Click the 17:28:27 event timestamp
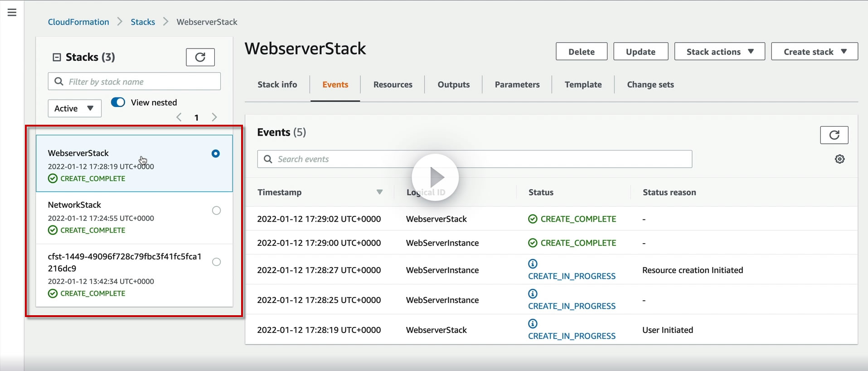Screen dimensions: 868x371 pos(319,270)
